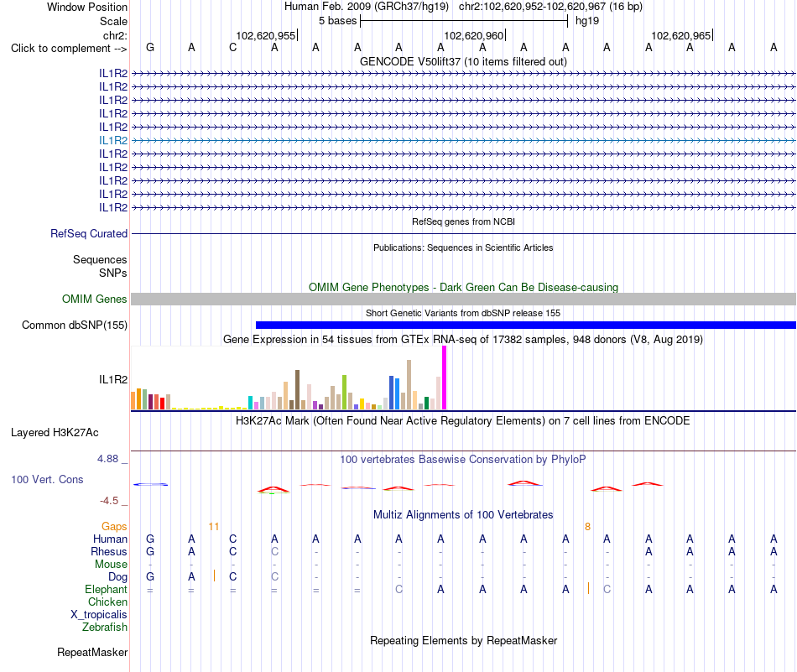This screenshot has height=672, width=797.
Task: Click the Common dbSNP(155) track label
Action: click(74, 325)
